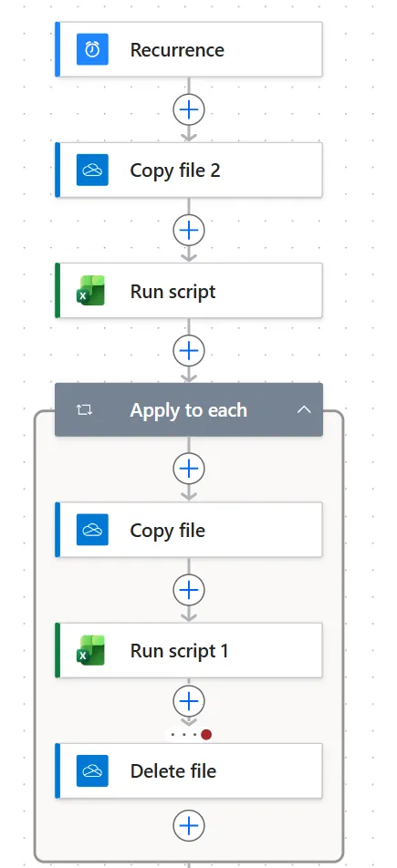Select the Apply to each header

[189, 409]
